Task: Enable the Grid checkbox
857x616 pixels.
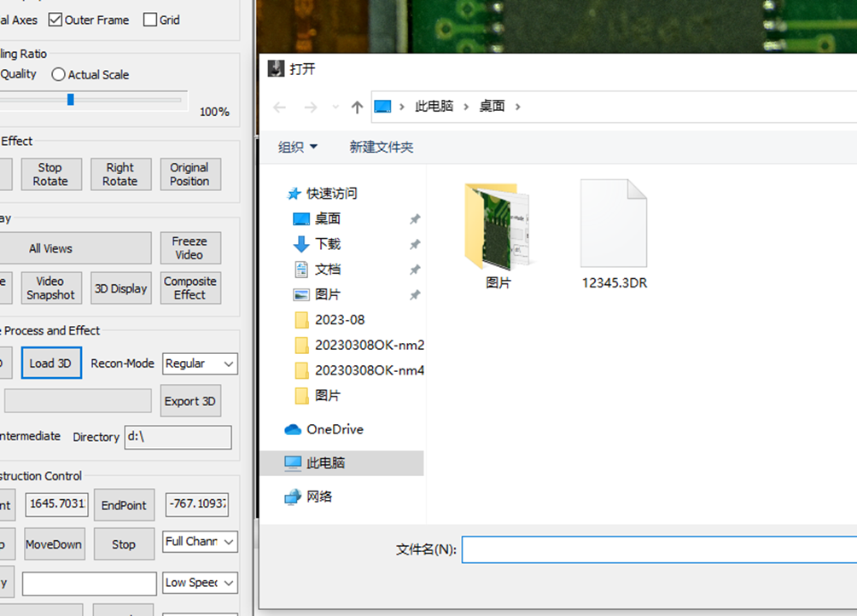Action: pyautogui.click(x=149, y=20)
